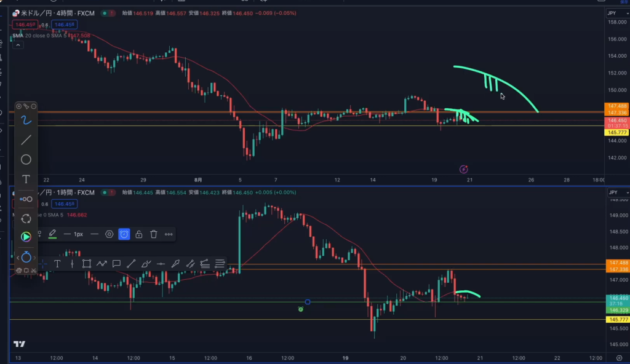Click the left arrow beside the timer icon
The width and height of the screenshot is (630, 364).
tap(18, 258)
